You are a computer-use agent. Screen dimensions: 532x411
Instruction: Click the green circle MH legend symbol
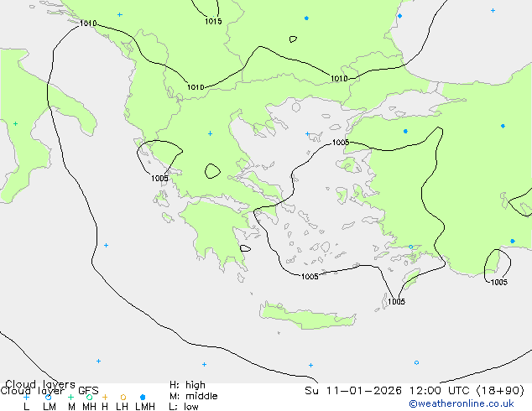tap(89, 397)
